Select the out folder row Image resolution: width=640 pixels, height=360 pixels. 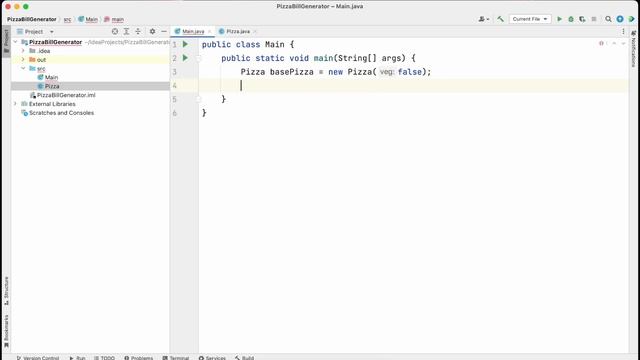90,60
